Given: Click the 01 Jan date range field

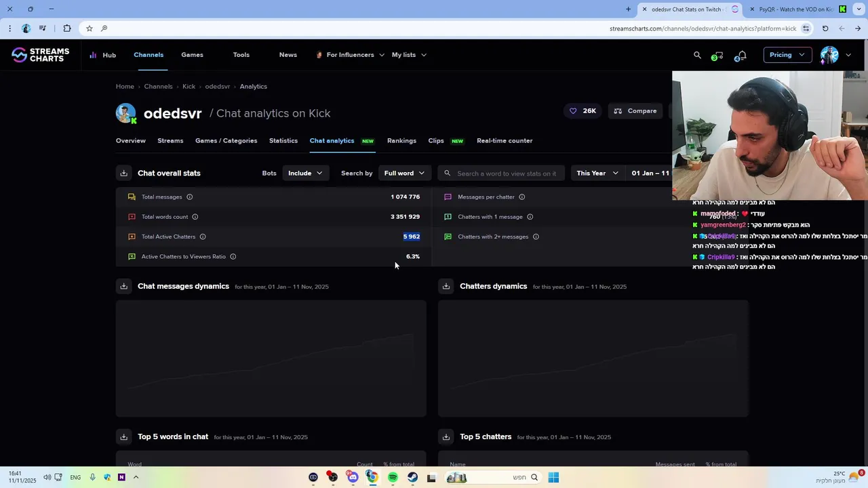Looking at the screenshot, I should point(650,174).
